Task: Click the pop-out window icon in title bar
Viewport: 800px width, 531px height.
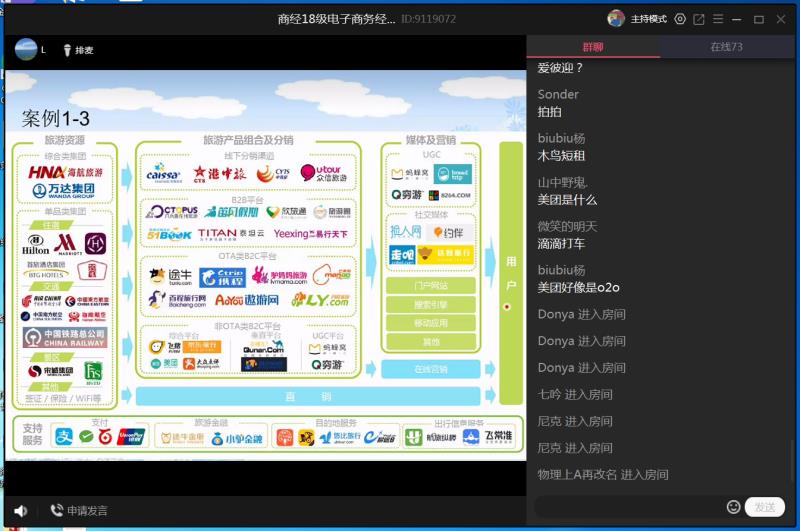Action: pos(699,19)
